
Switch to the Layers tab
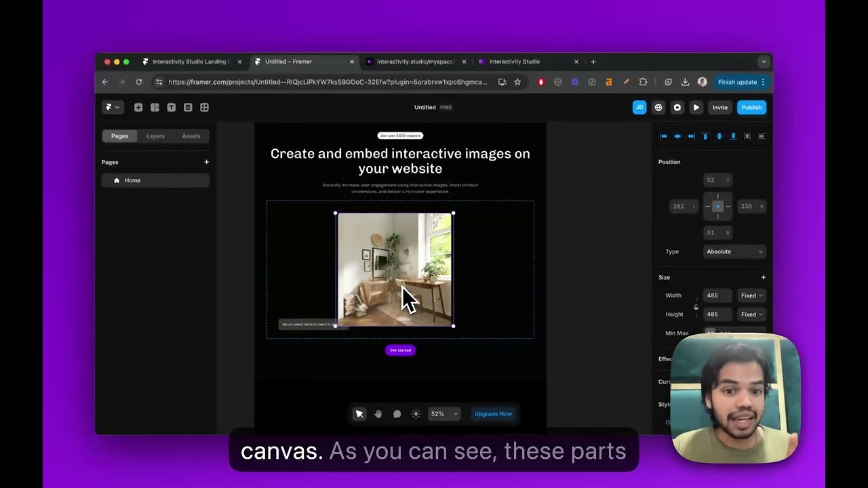[155, 136]
